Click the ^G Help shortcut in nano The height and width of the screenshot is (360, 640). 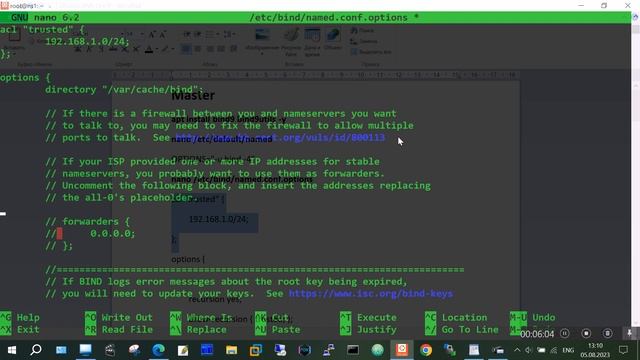point(20,318)
